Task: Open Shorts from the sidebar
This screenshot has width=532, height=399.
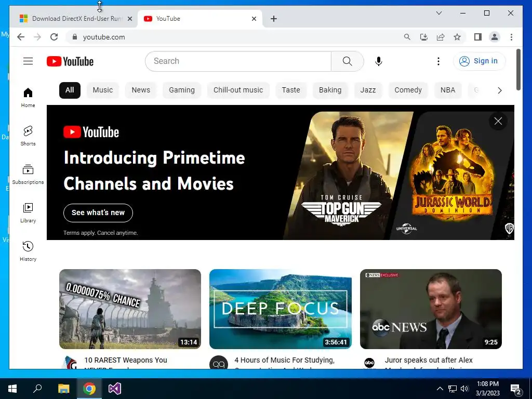Action: point(28,136)
